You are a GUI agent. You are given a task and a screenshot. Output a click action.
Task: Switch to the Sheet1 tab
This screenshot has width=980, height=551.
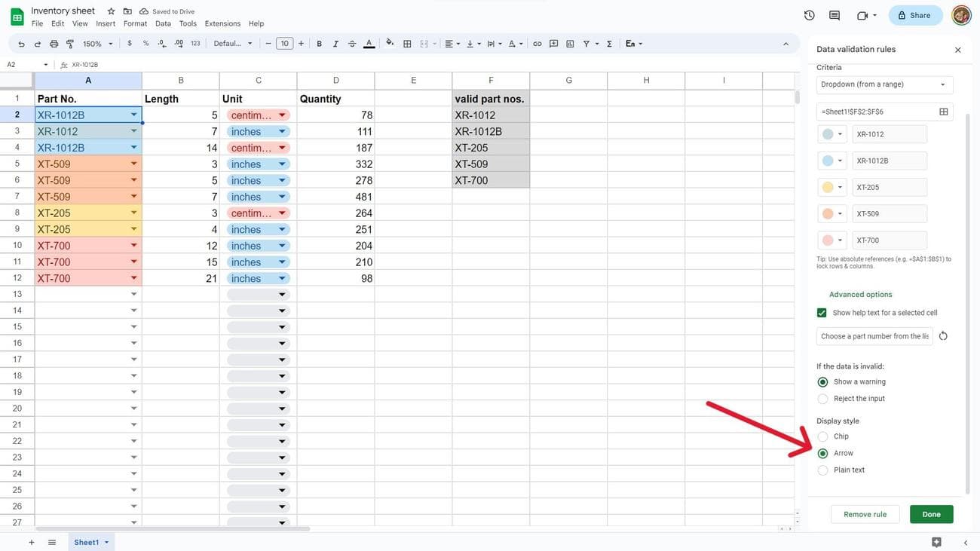coord(86,542)
